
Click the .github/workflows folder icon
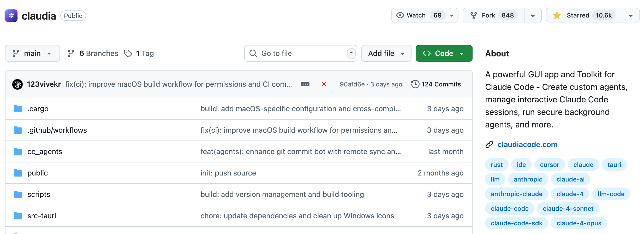coord(18,130)
